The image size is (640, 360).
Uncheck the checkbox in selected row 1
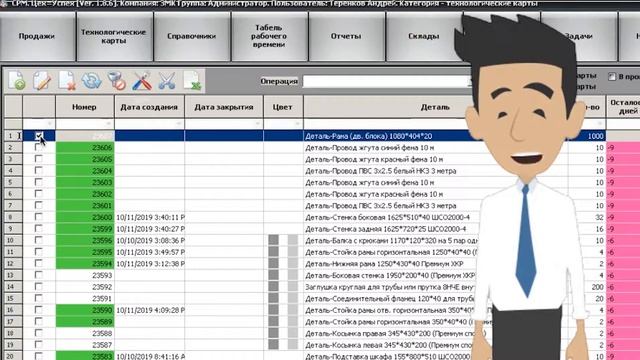(x=39, y=136)
